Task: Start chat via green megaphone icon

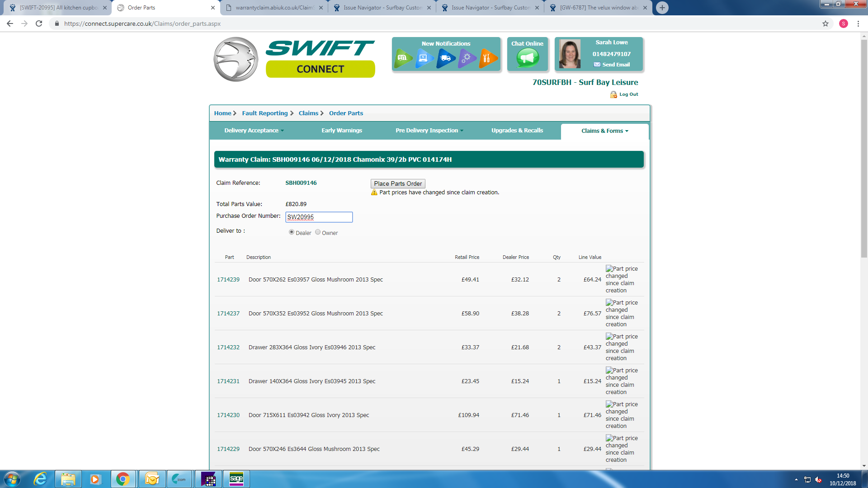Action: (528, 58)
